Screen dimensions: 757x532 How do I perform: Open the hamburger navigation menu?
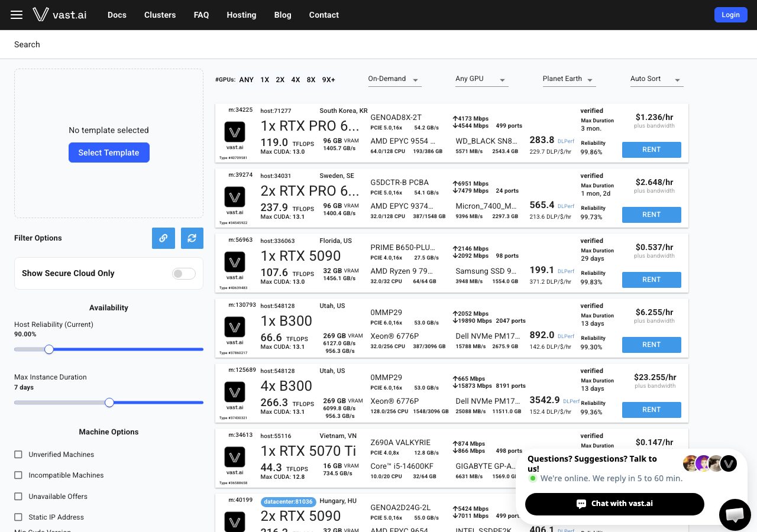pyautogui.click(x=17, y=15)
